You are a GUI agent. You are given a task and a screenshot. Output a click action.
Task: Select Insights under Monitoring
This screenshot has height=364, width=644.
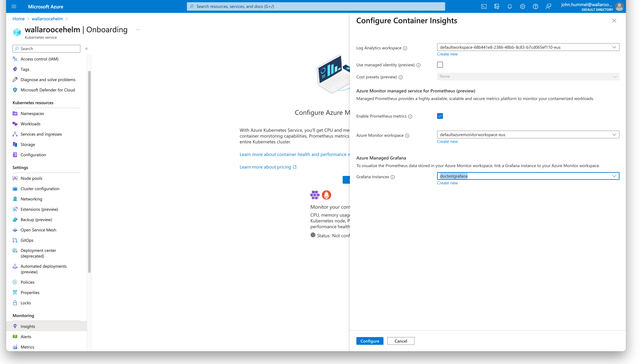point(28,326)
